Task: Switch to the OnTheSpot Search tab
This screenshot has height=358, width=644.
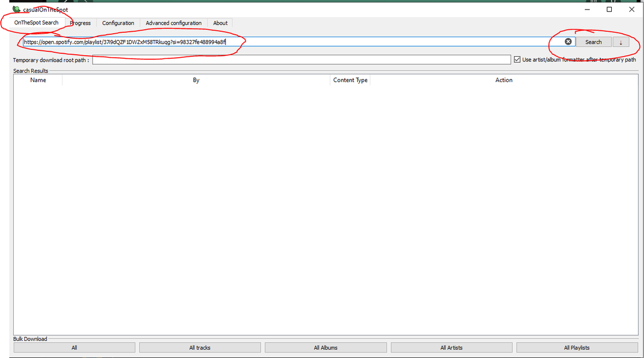Action: tap(36, 23)
